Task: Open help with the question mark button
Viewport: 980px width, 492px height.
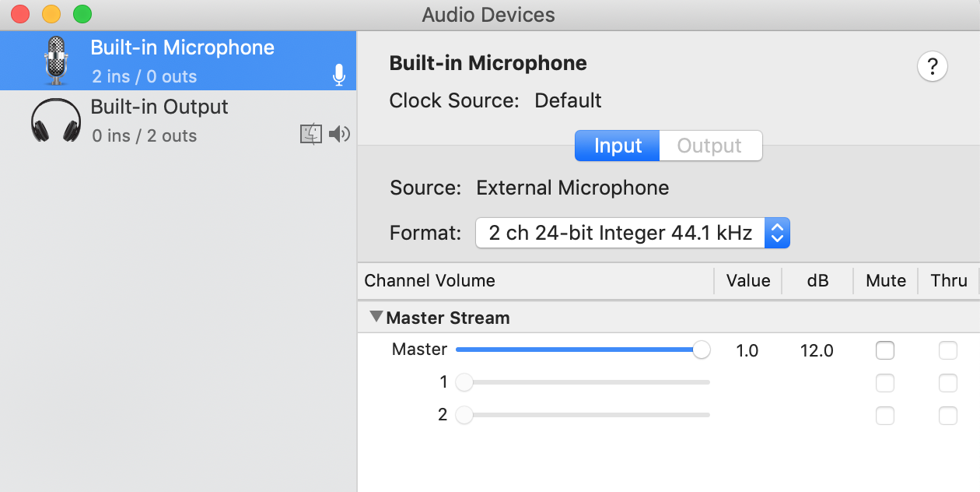Action: tap(932, 67)
